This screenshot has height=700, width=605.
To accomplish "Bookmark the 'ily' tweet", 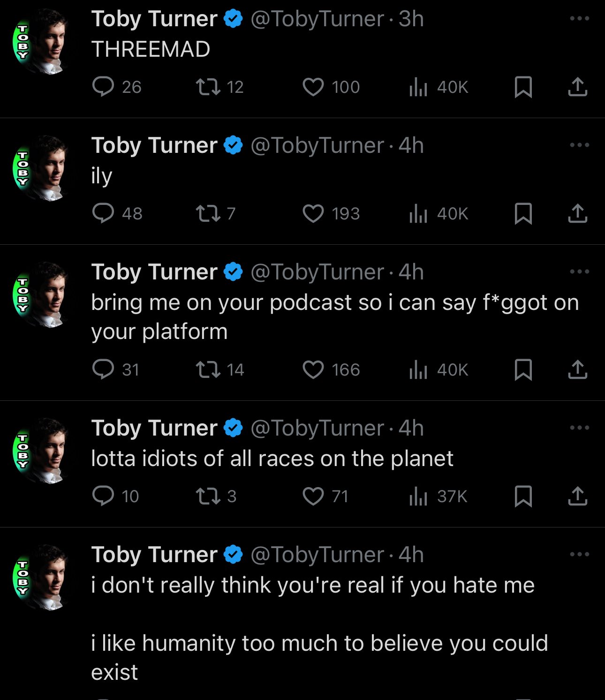I will coord(523,214).
